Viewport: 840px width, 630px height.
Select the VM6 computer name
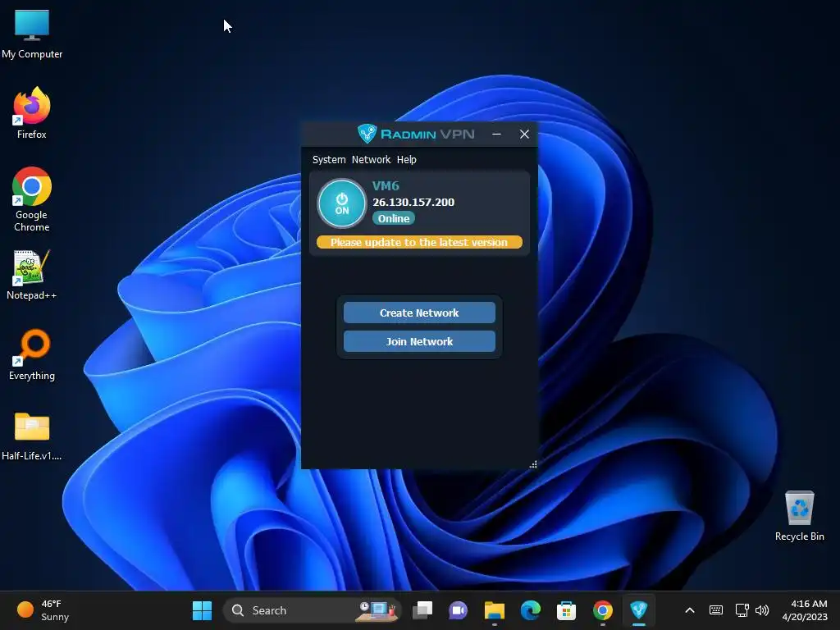[386, 186]
